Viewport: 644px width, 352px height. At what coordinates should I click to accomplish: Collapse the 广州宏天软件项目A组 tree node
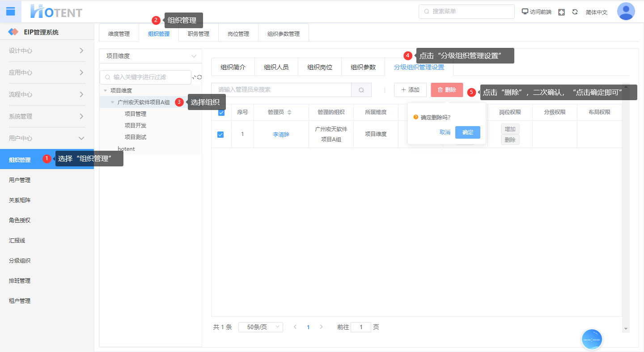click(x=113, y=102)
